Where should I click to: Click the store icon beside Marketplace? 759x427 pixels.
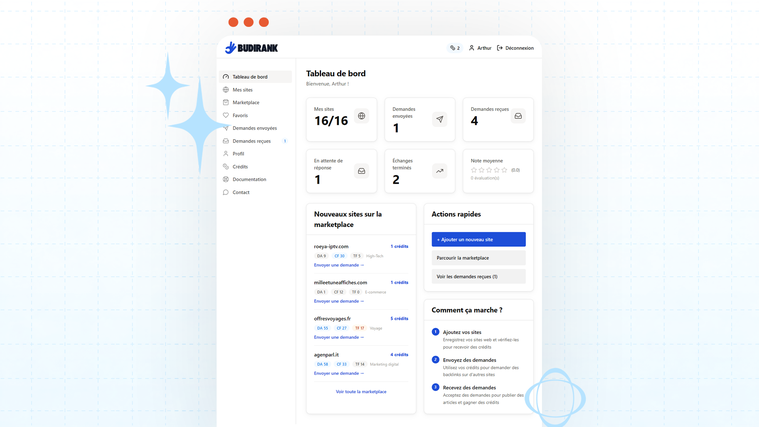click(226, 102)
